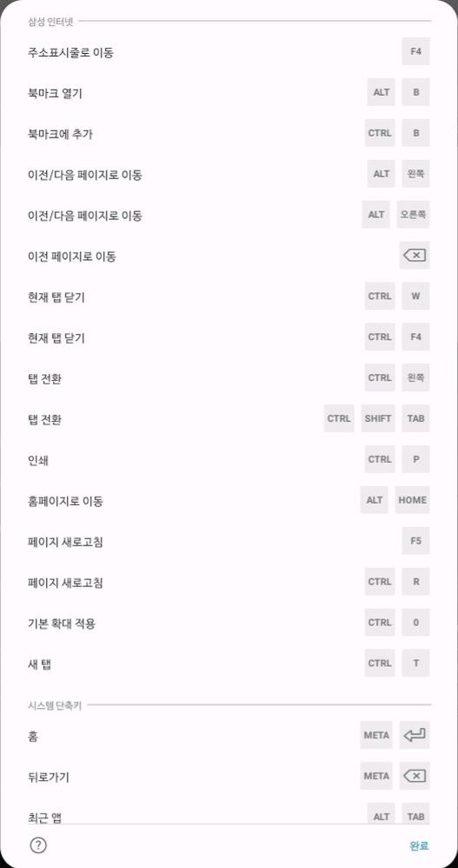Select the 새 탭 shortcut entry
Image resolution: width=458 pixels, height=868 pixels.
[x=229, y=664]
